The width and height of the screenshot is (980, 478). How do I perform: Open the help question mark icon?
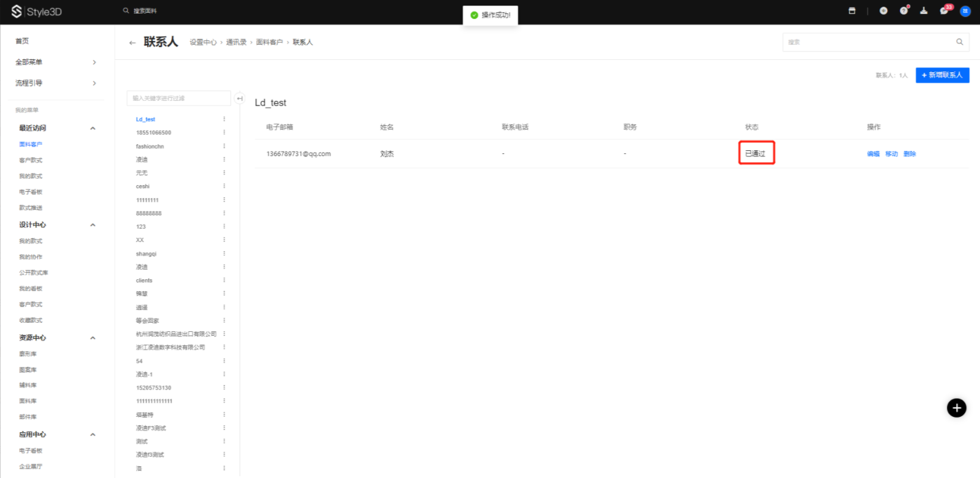pos(904,11)
